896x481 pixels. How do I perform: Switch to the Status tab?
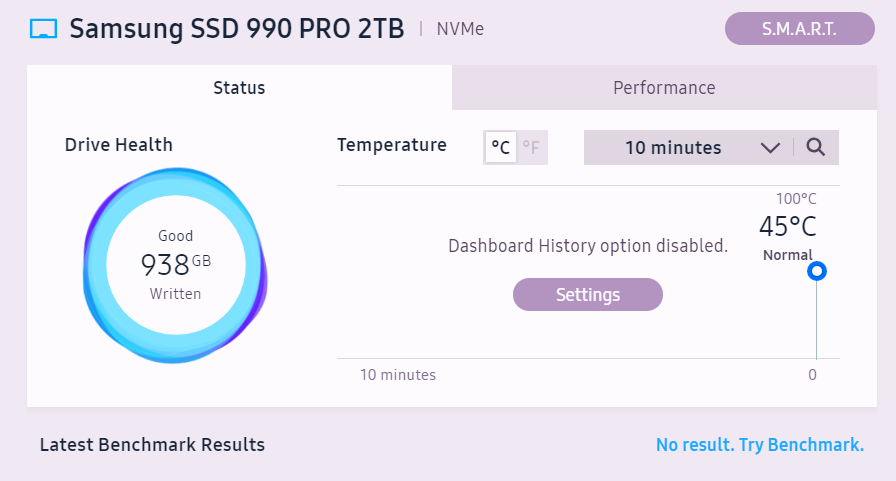pos(239,88)
